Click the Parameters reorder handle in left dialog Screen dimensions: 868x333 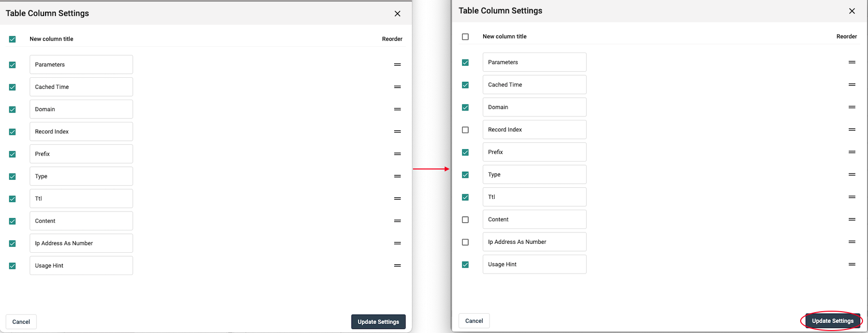pyautogui.click(x=397, y=64)
